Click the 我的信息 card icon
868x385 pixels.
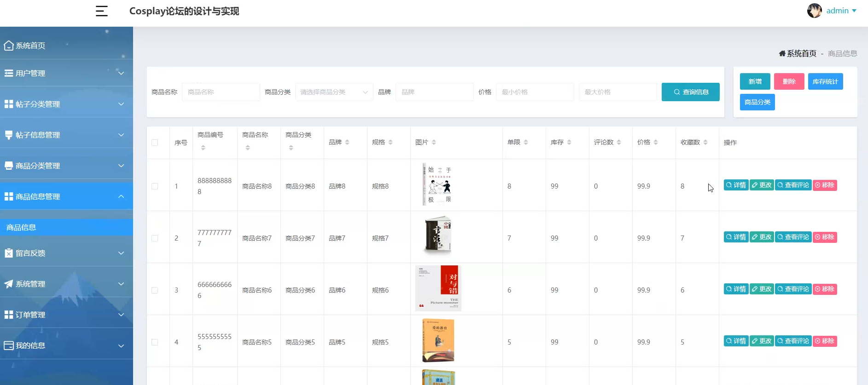(9, 345)
